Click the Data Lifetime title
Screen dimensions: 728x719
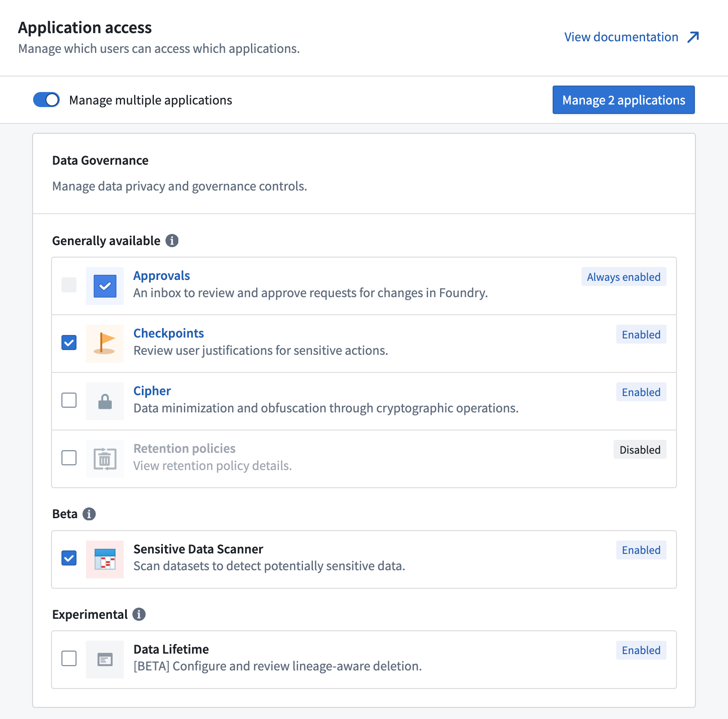[171, 649]
